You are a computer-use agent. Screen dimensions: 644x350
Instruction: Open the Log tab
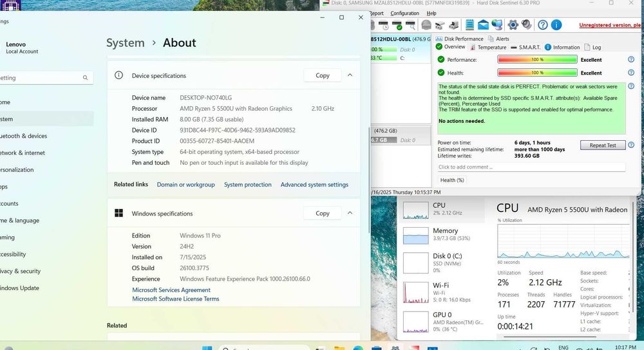592,47
